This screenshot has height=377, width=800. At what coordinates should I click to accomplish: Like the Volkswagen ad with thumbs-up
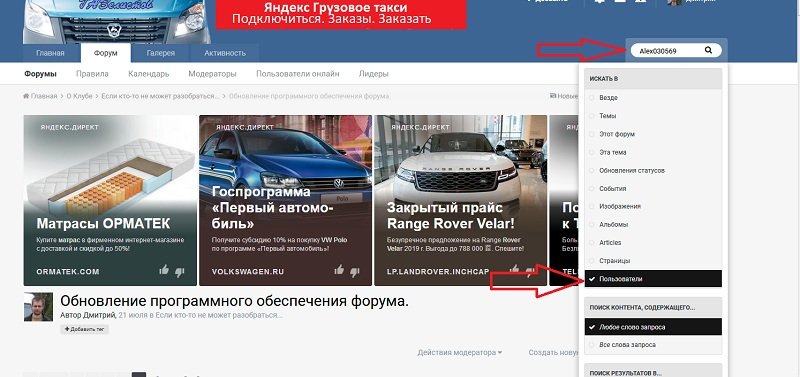[339, 270]
